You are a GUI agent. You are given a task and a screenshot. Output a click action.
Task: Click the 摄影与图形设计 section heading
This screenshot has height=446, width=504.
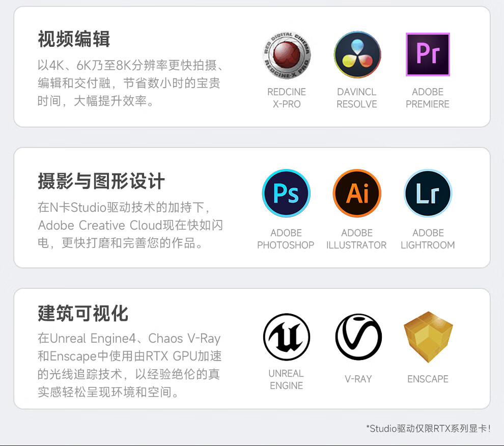point(101,181)
